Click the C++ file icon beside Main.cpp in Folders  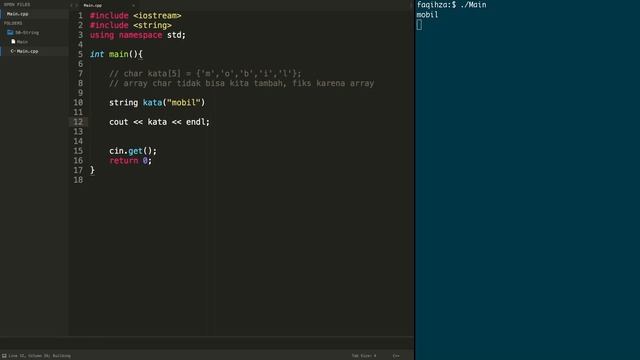tap(13, 51)
